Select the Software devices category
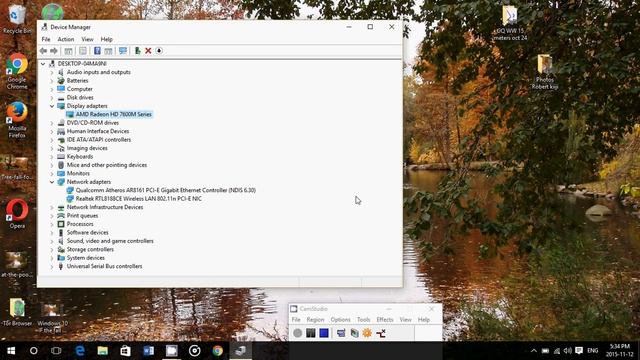Image resolution: width=640 pixels, height=360 pixels. [88, 233]
